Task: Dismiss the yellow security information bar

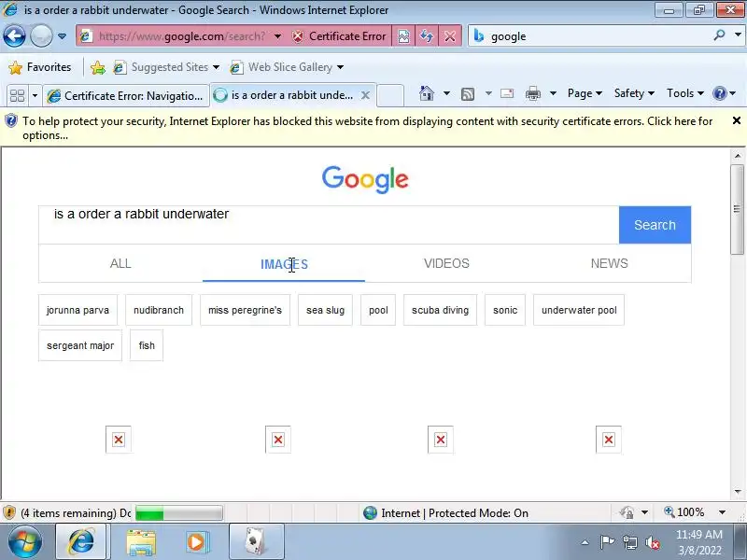Action: pos(736,121)
